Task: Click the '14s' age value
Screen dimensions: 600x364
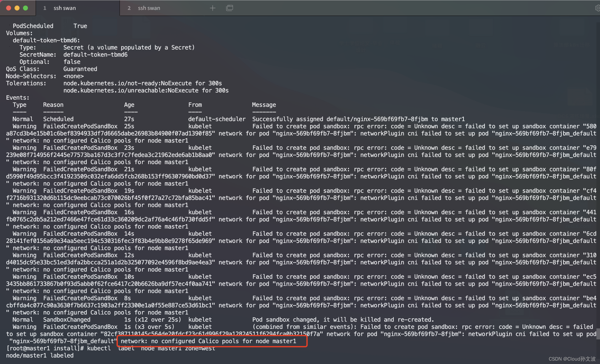Action: (129, 234)
